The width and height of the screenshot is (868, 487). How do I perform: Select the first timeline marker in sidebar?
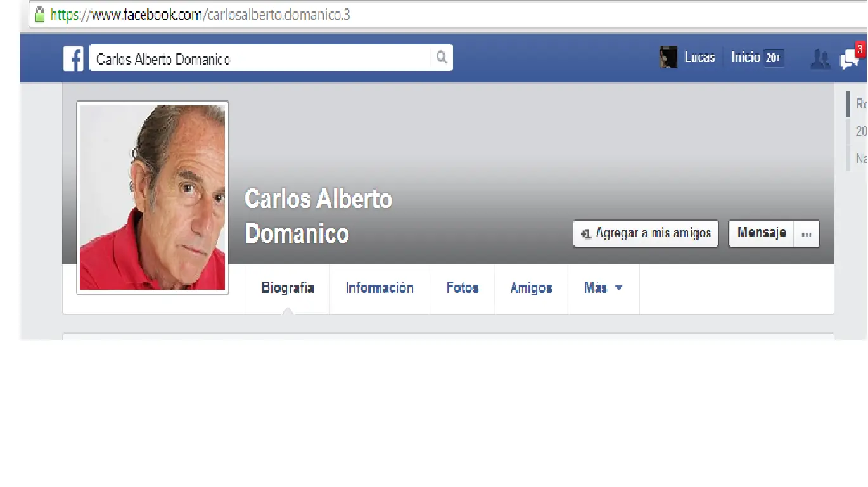(x=857, y=104)
